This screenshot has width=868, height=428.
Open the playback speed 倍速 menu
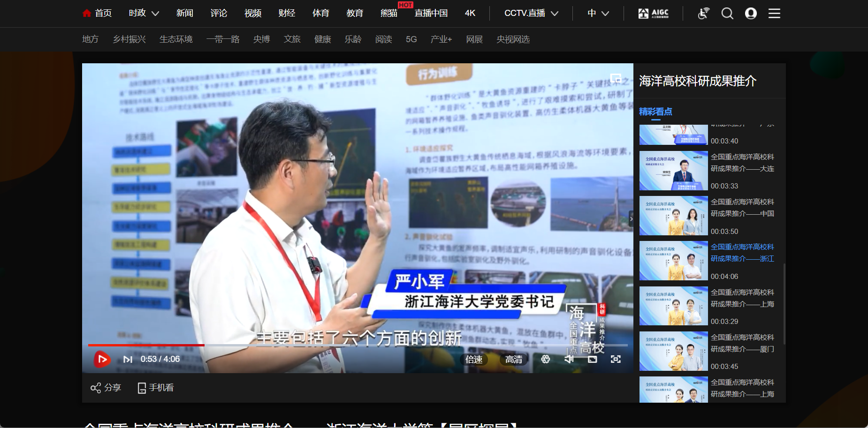[x=474, y=360]
